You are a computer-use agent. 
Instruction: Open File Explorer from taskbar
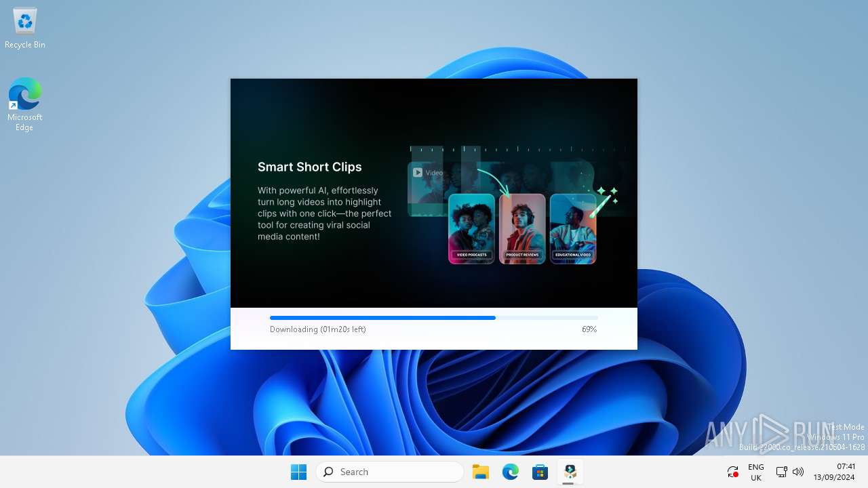[481, 472]
